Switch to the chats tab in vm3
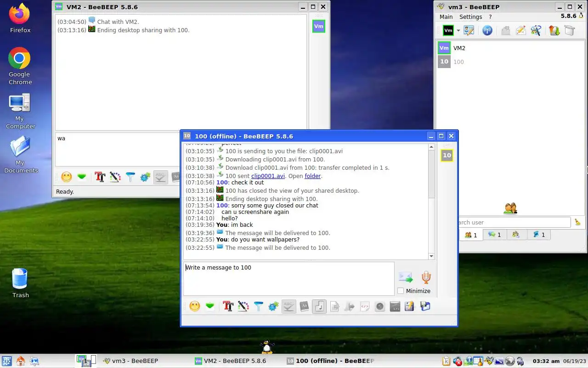The height and width of the screenshot is (368, 588). [x=495, y=235]
